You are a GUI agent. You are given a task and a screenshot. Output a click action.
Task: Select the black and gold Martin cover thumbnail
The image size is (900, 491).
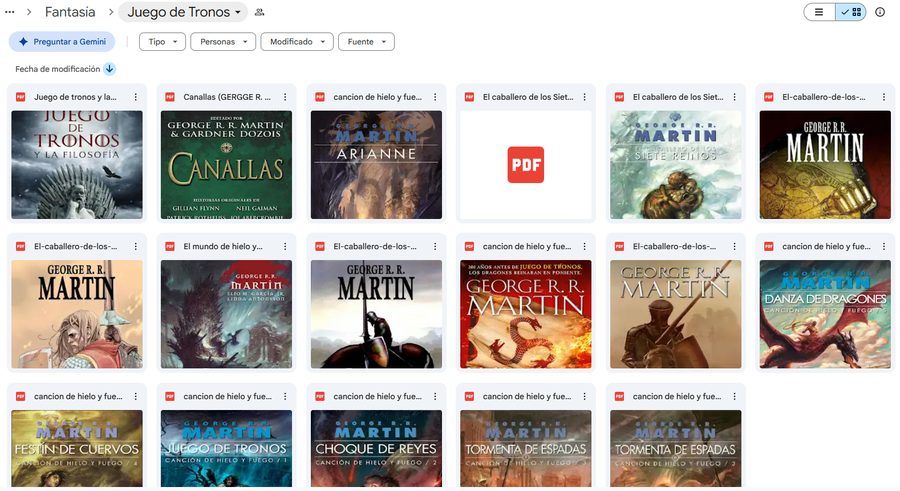click(825, 165)
